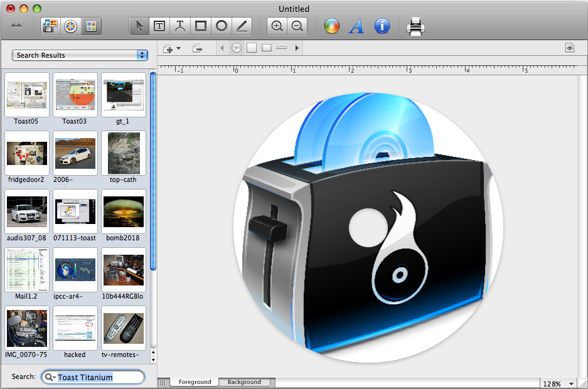The height and width of the screenshot is (389, 588).
Task: Open the fonts panel (blue A)
Action: click(x=356, y=26)
